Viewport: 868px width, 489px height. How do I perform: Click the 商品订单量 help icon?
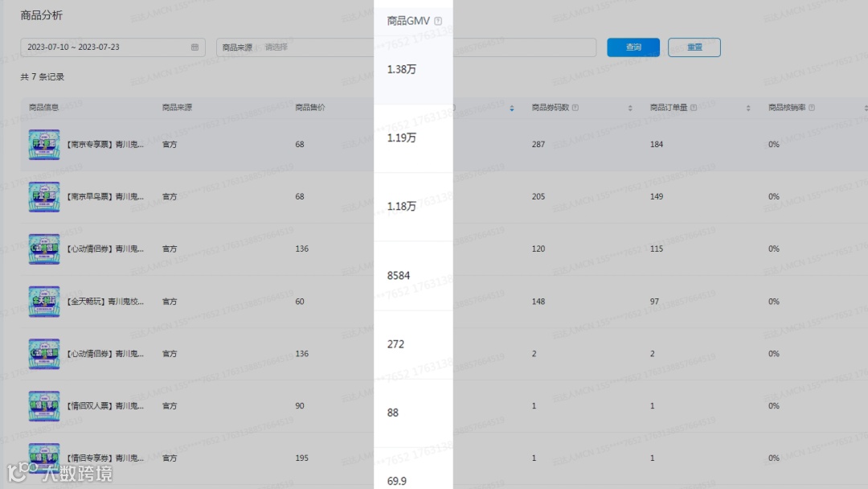pos(694,108)
